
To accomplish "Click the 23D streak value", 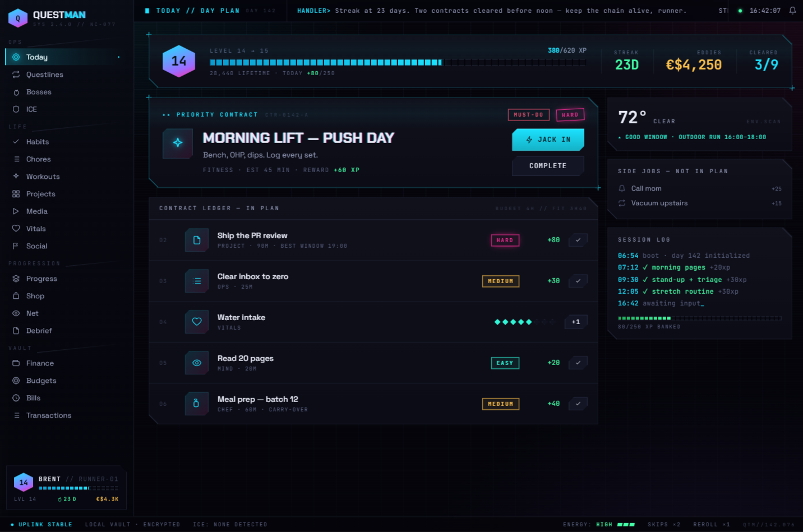I will point(627,65).
